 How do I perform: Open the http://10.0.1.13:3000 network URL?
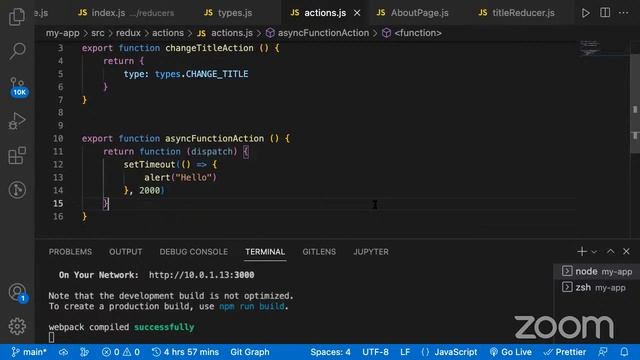coord(202,275)
